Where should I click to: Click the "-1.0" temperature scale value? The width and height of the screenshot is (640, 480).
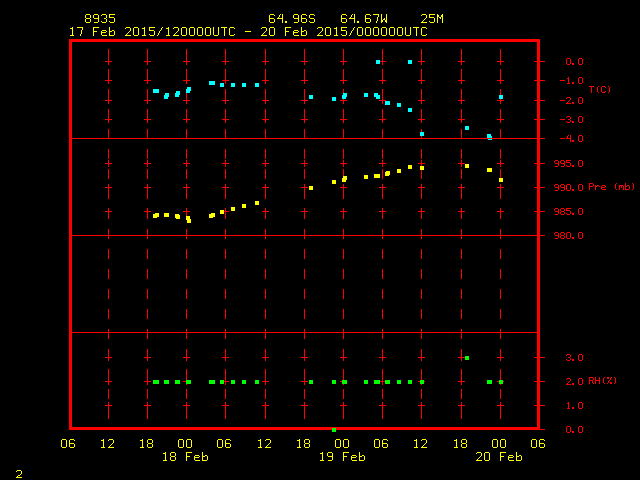(571, 81)
